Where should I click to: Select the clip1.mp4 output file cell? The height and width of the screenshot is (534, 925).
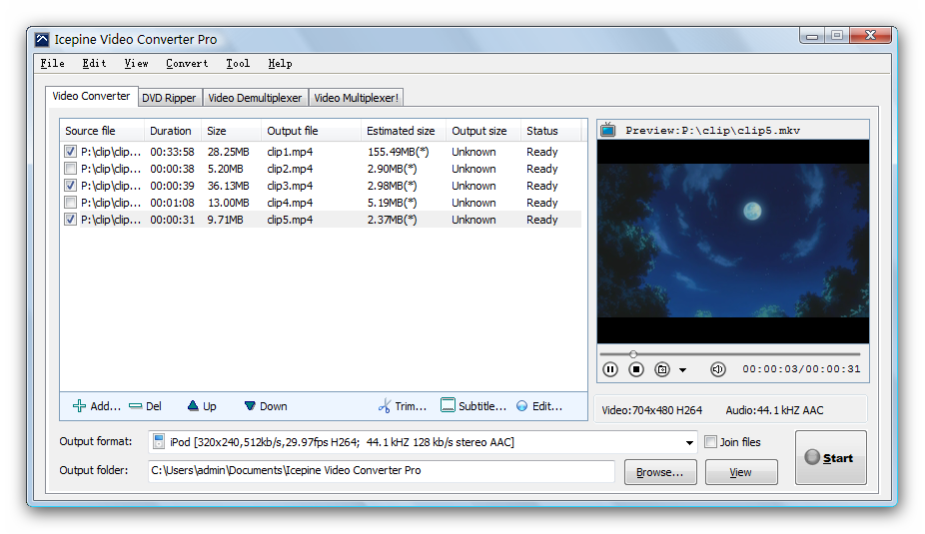pos(290,152)
